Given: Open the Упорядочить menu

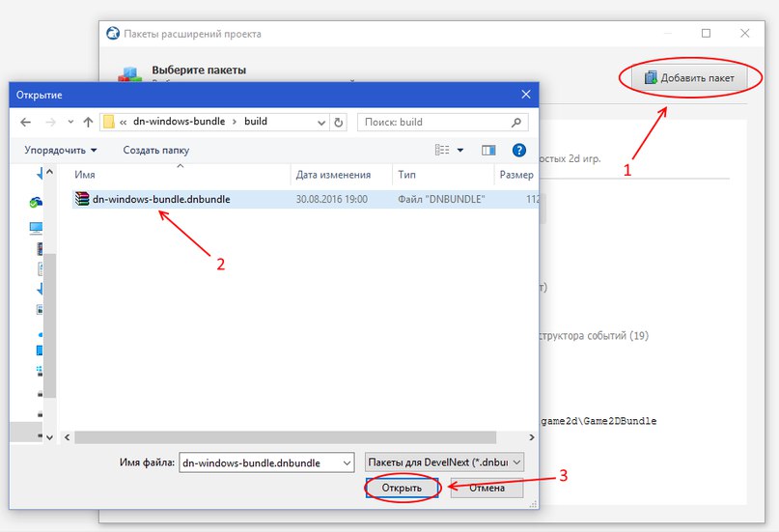Looking at the screenshot, I should pyautogui.click(x=61, y=150).
